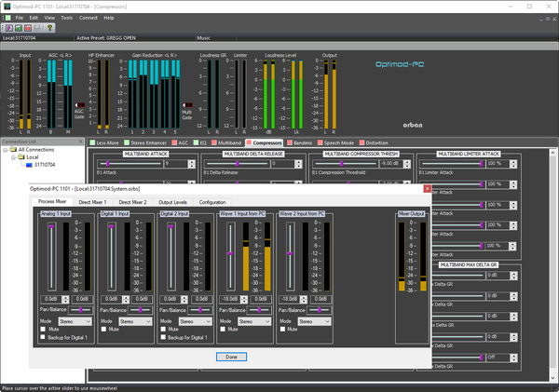Click the B1 Compression Threshold value field
This screenshot has width=559, height=392.
392,163
